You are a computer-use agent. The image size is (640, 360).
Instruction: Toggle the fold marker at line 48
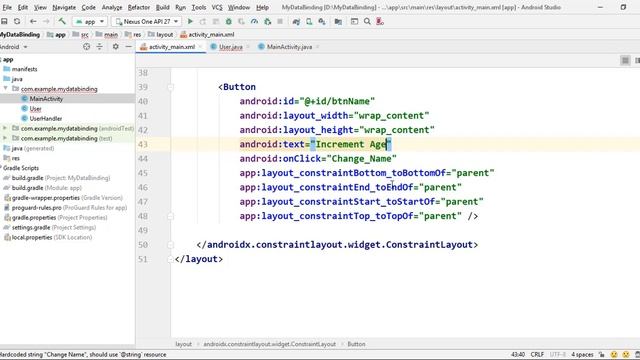[x=171, y=216]
